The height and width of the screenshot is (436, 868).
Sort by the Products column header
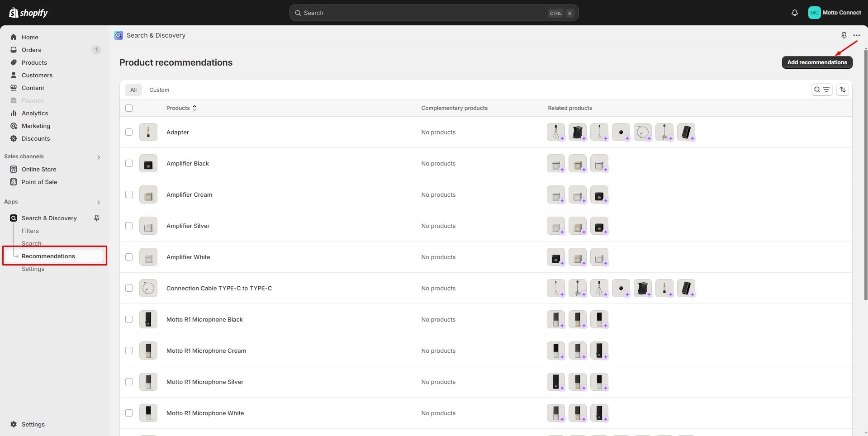181,108
